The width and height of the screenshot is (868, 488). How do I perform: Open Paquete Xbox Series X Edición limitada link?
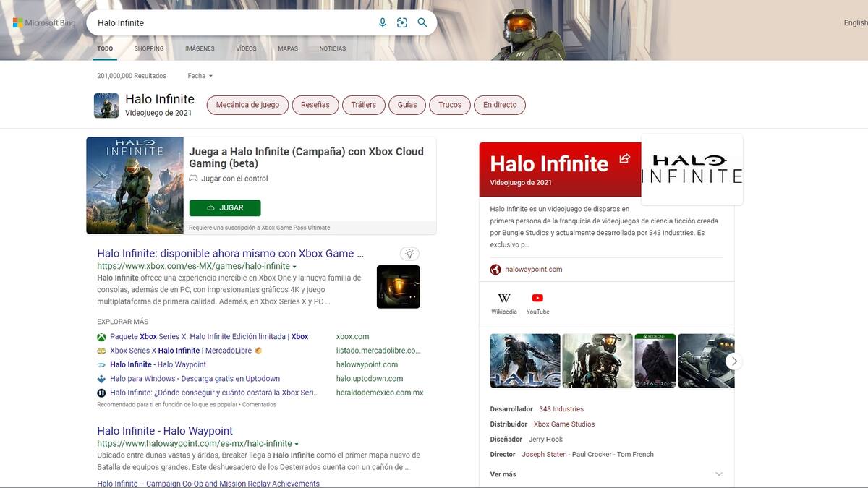coord(209,337)
